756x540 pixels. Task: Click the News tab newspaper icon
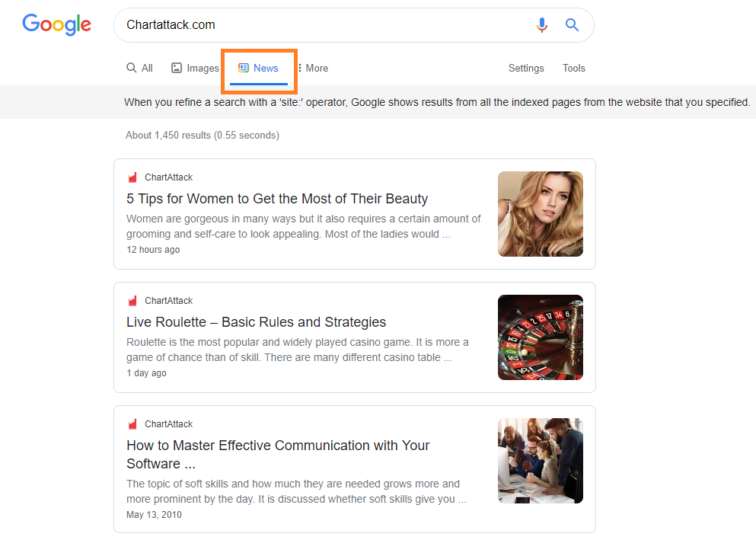244,68
